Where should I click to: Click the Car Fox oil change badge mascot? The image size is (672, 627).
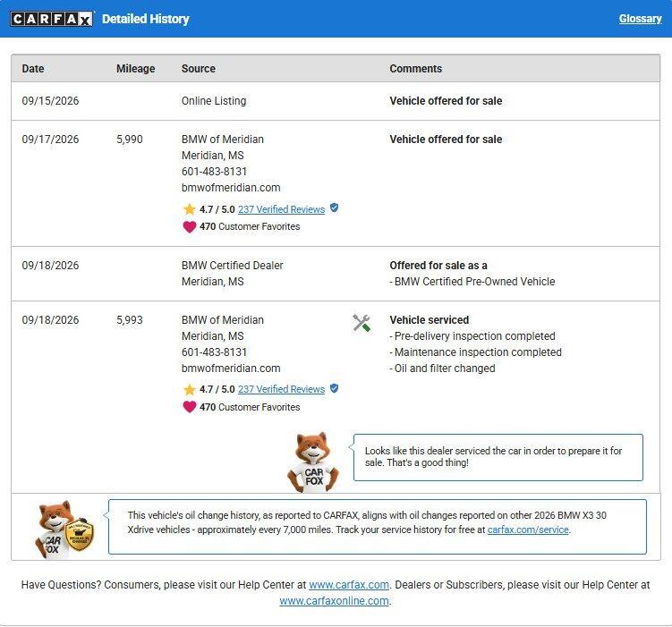tap(64, 530)
